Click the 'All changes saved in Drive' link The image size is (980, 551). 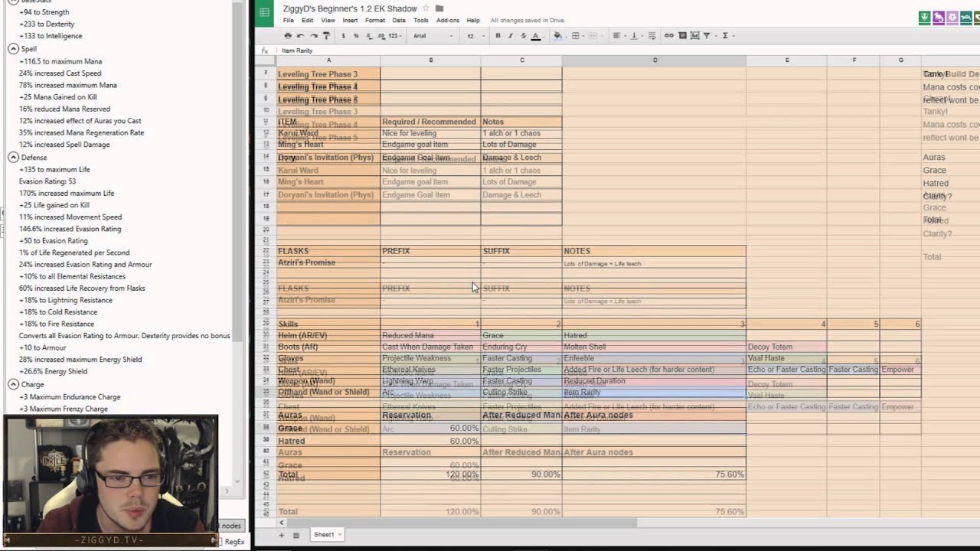[527, 21]
